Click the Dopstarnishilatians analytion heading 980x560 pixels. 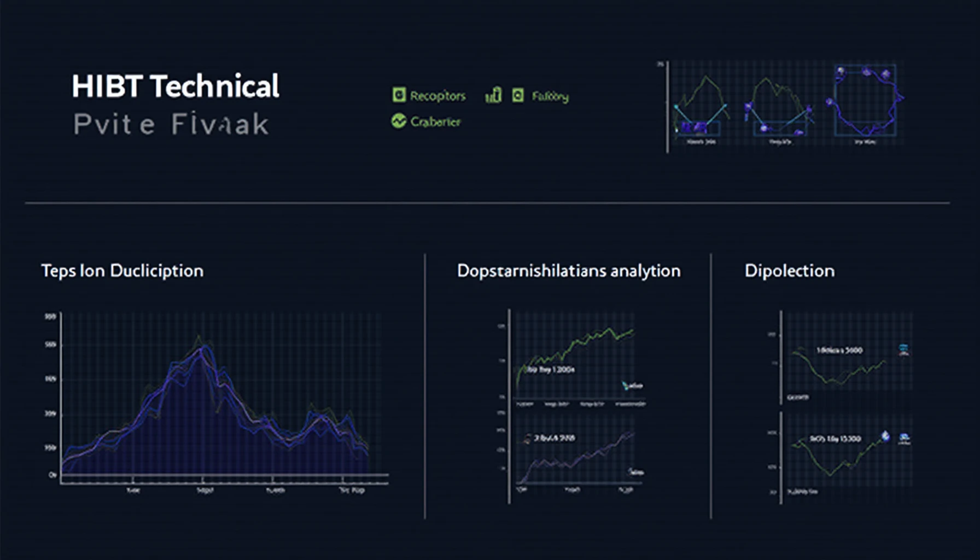click(569, 271)
